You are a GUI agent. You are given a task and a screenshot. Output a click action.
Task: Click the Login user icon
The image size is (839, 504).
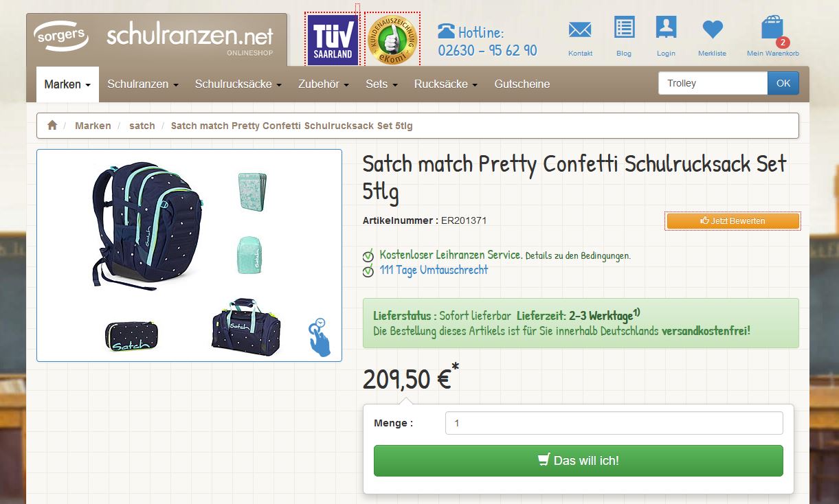click(666, 28)
